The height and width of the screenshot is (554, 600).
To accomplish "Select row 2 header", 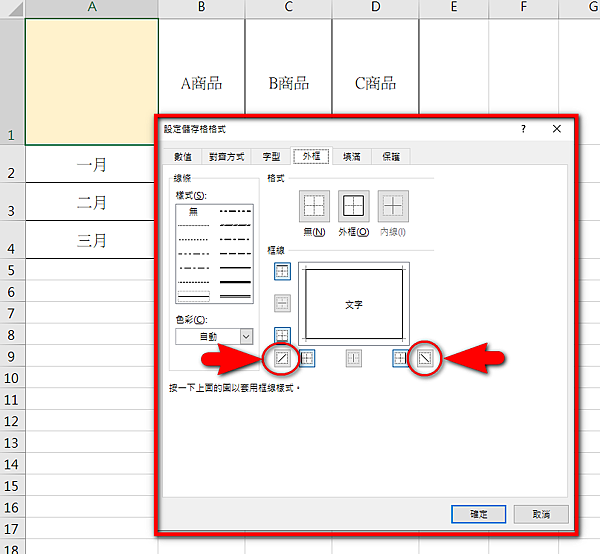I will pos(12,165).
